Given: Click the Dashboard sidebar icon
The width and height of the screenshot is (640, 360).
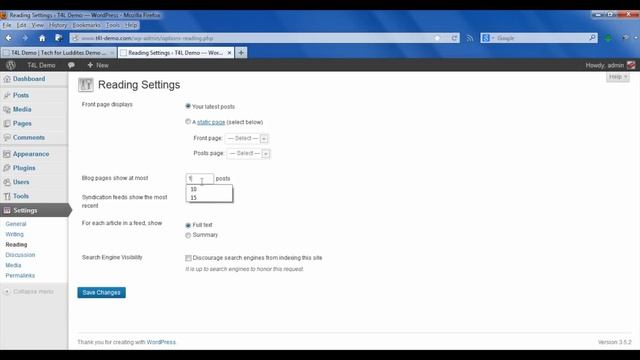Looking at the screenshot, I should 7,79.
